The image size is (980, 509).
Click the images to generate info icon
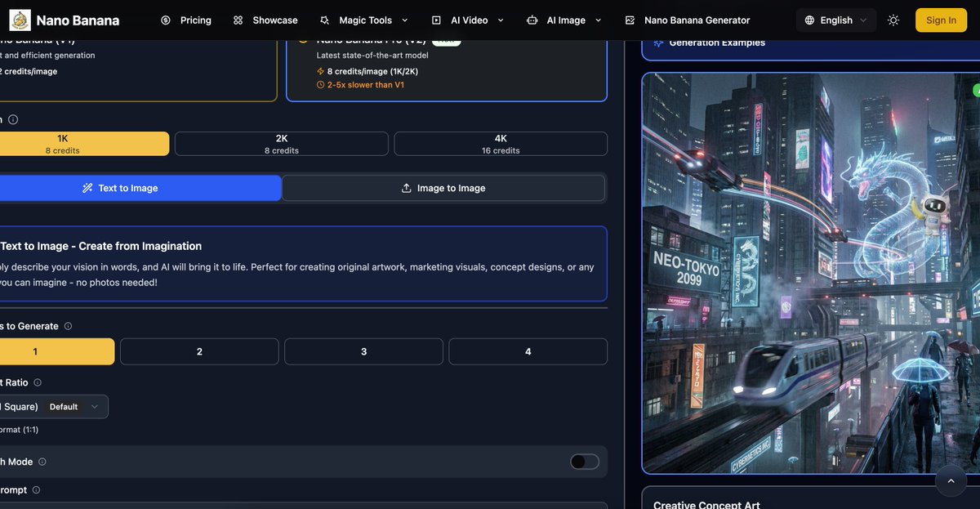tap(68, 326)
